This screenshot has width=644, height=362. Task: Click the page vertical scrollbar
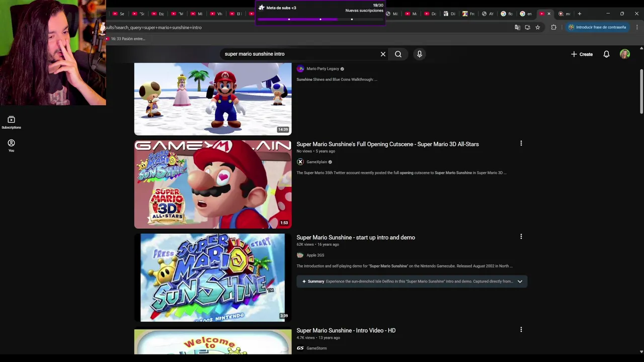coord(641,90)
